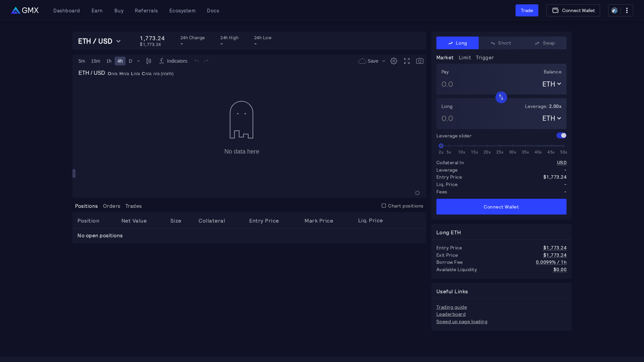Toggle the Leverage slider switch

coord(561,135)
